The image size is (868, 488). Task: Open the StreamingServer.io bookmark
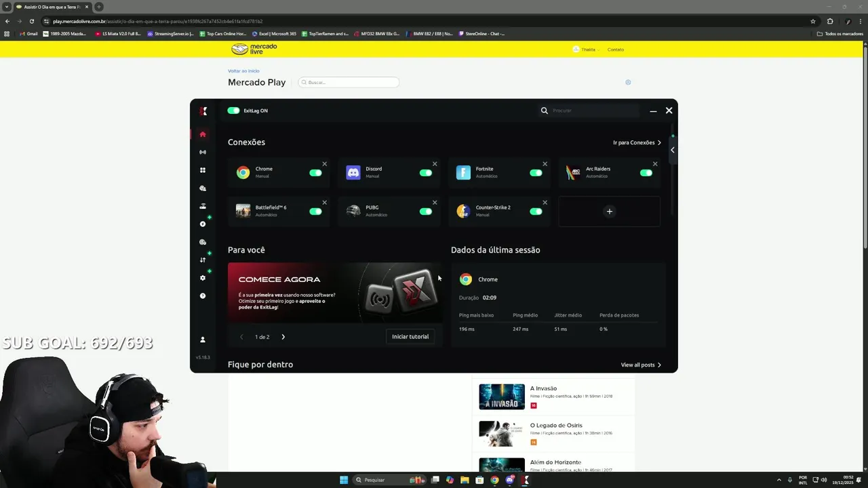pos(170,33)
